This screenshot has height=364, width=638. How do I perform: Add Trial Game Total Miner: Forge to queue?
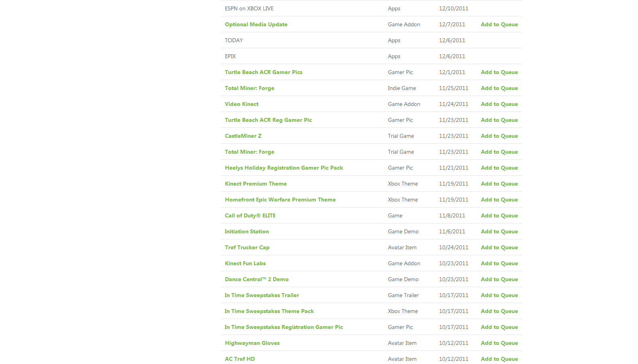499,152
